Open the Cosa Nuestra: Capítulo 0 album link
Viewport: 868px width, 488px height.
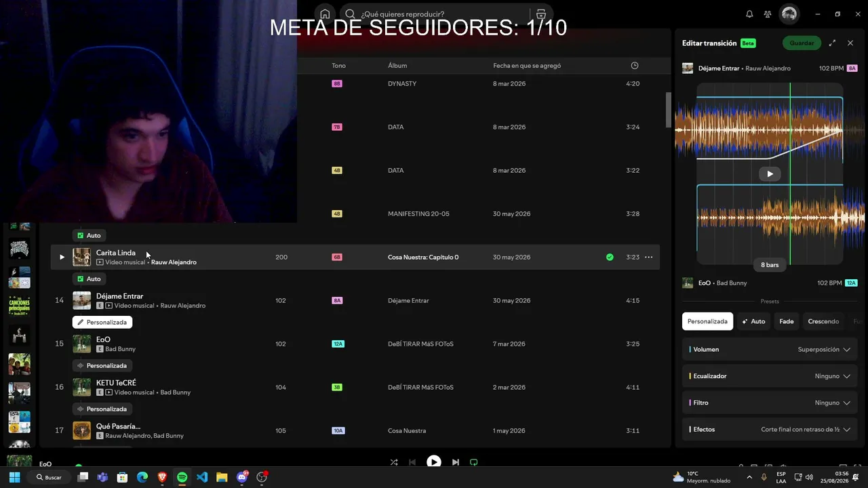tap(423, 257)
